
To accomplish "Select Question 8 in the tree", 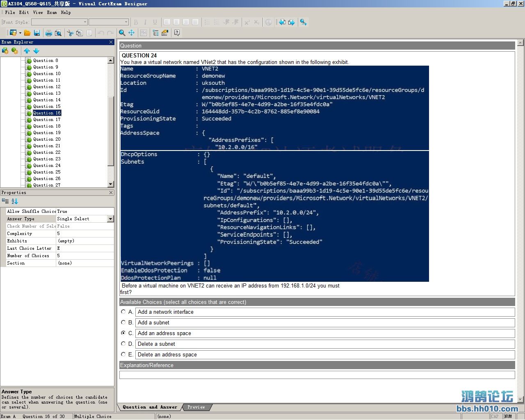I will [46, 61].
